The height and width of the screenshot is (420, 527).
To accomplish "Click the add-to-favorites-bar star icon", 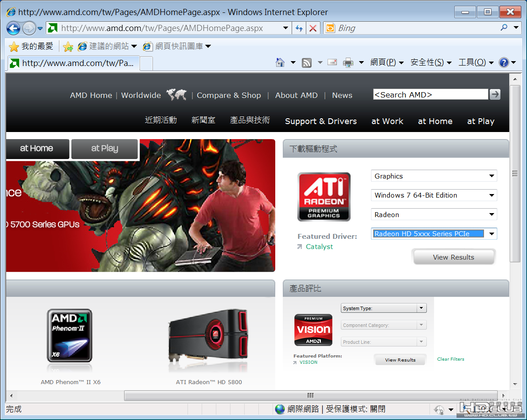I will pos(68,47).
